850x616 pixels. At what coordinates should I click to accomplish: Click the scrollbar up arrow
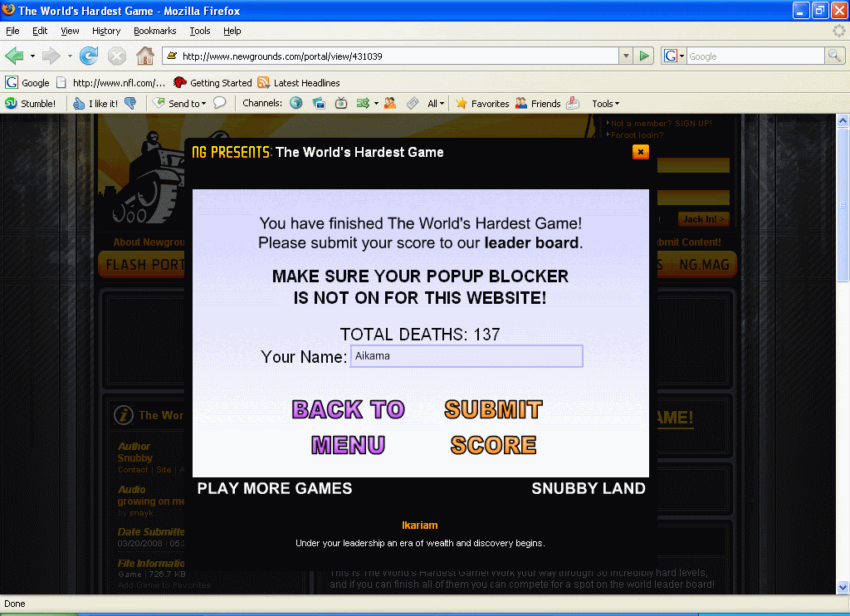point(843,121)
